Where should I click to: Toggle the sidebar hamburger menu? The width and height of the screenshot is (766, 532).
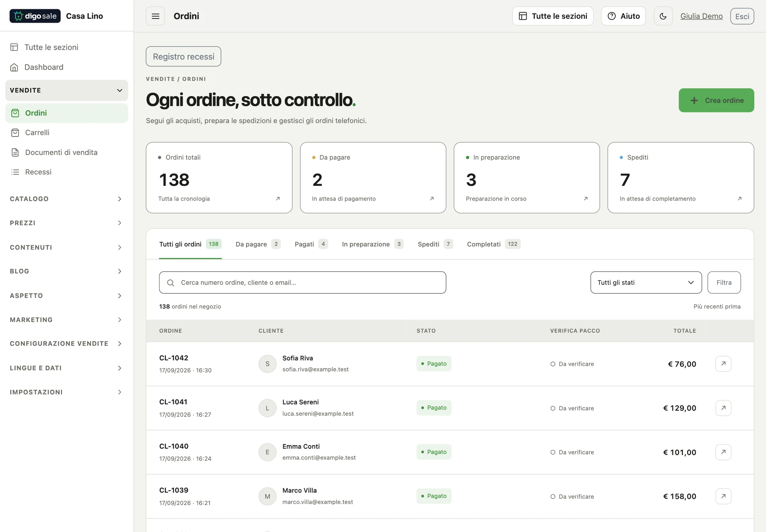point(155,16)
